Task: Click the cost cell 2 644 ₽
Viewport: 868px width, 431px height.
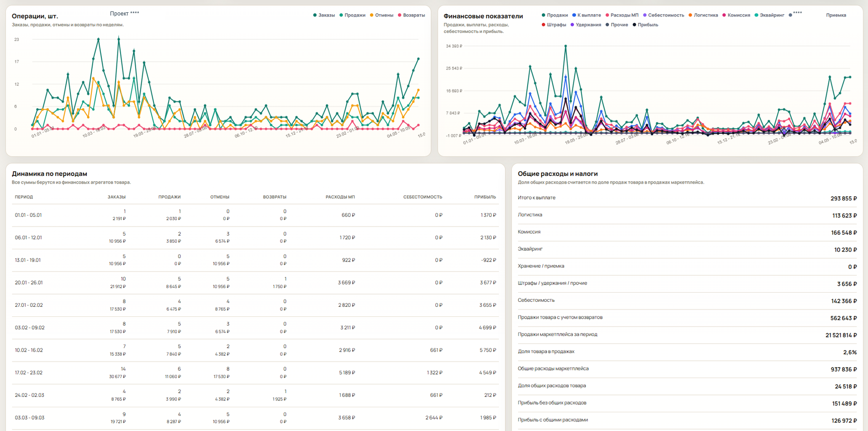Action: (434, 418)
